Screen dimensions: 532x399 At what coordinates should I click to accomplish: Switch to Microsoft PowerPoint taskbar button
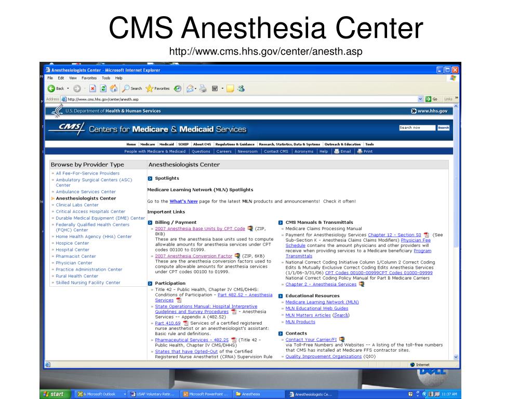pyautogui.click(x=207, y=394)
